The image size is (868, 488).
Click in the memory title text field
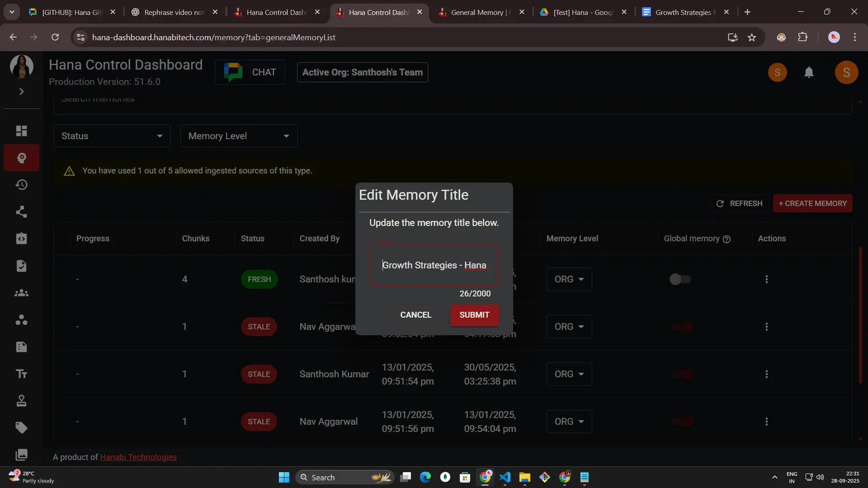click(x=434, y=265)
